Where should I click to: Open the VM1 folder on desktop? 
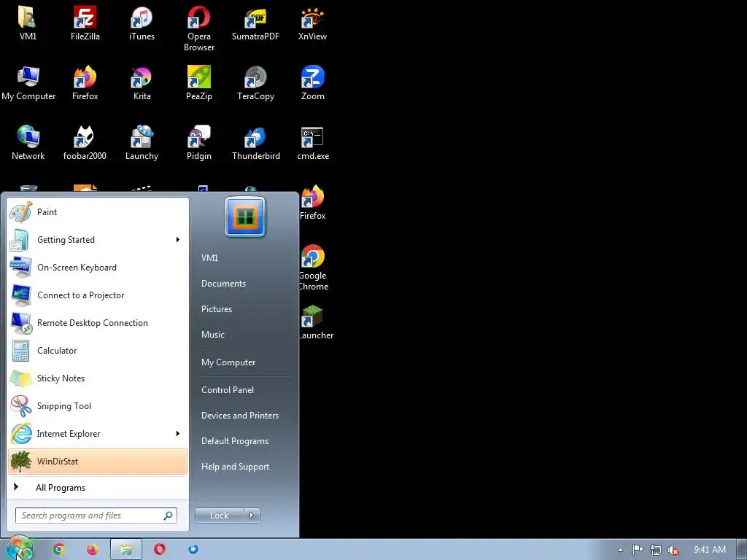28,23
